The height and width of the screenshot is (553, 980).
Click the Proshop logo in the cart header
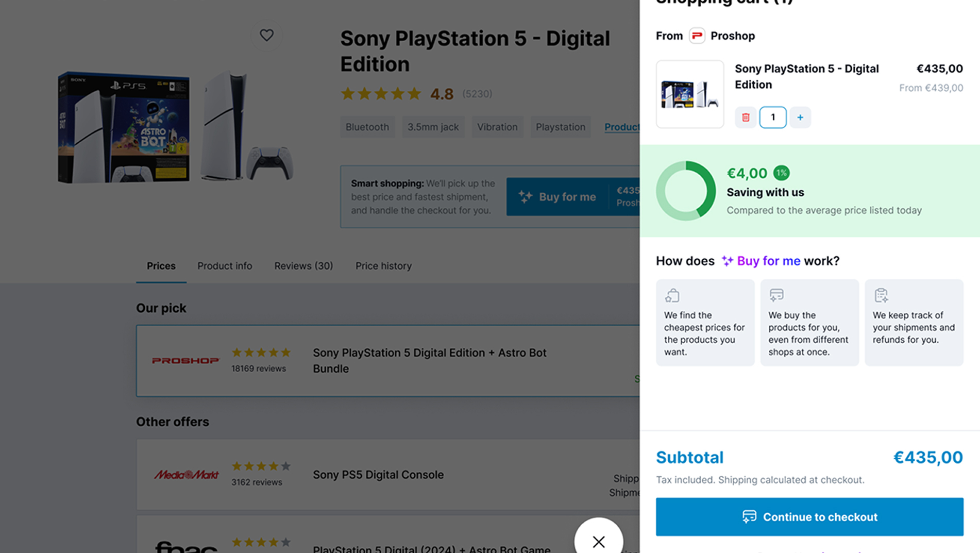click(697, 36)
